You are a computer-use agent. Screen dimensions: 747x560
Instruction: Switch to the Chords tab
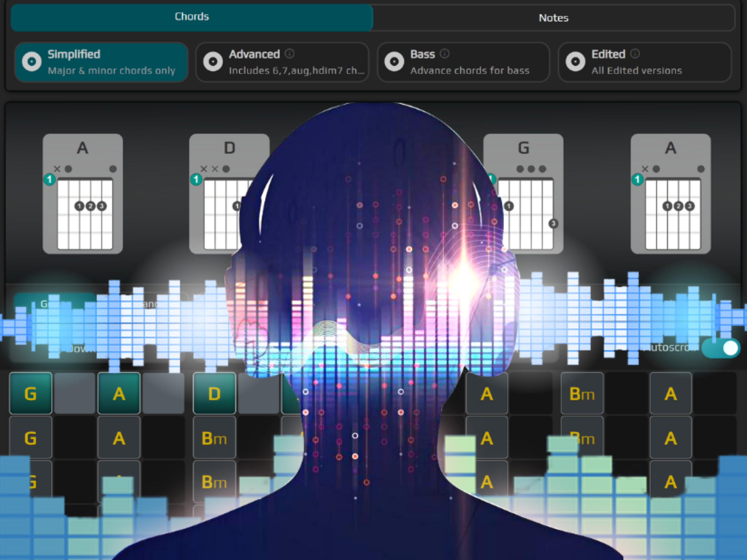(191, 17)
